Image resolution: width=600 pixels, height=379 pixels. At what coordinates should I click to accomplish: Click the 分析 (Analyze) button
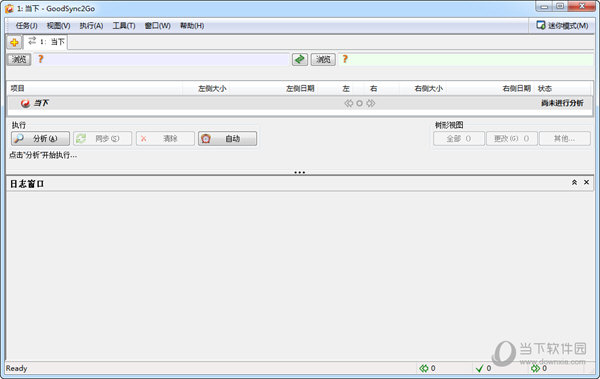[x=40, y=139]
